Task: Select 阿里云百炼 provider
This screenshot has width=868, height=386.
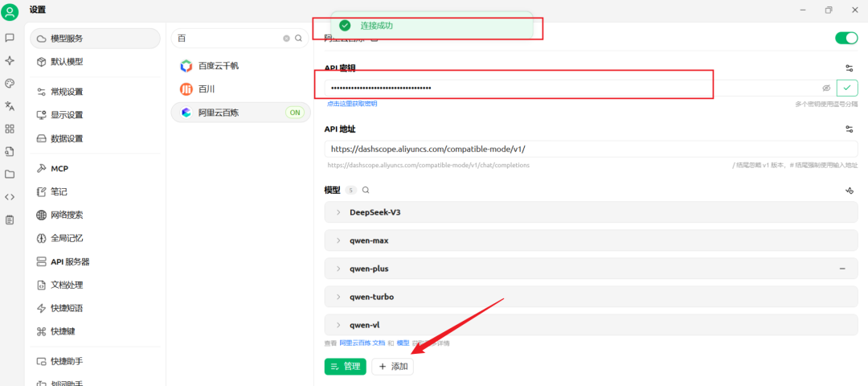Action: click(240, 113)
